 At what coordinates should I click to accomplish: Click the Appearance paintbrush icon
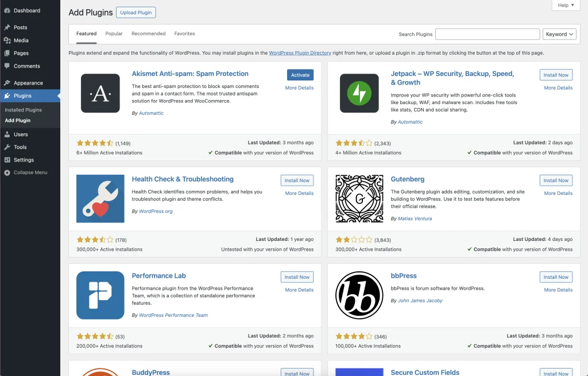click(x=7, y=83)
